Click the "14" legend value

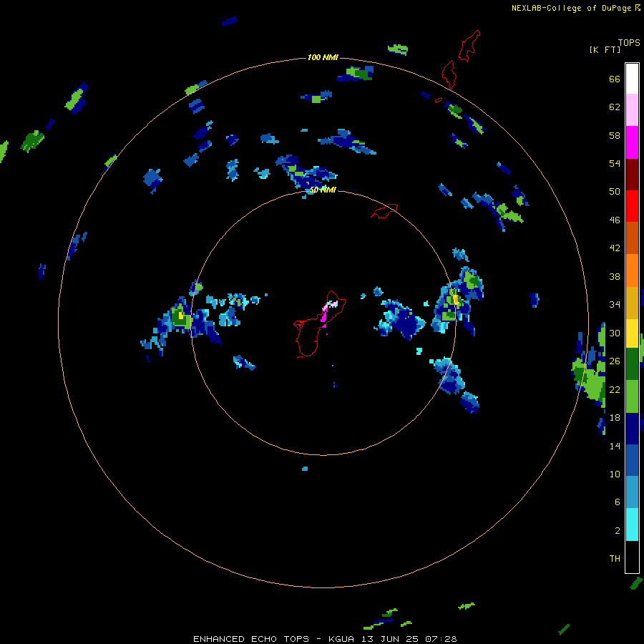[615, 446]
